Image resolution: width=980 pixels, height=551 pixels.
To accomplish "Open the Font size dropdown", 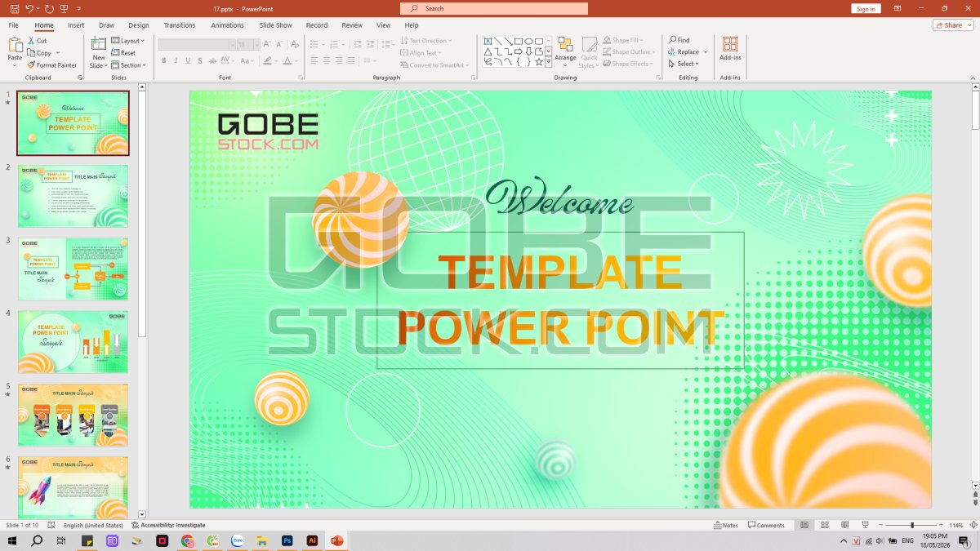I will 255,43.
